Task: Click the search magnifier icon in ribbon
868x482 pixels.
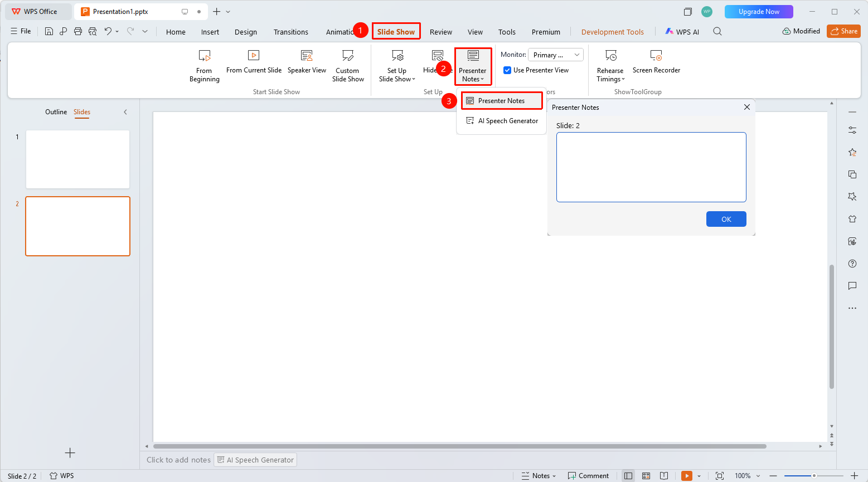Action: coord(717,32)
